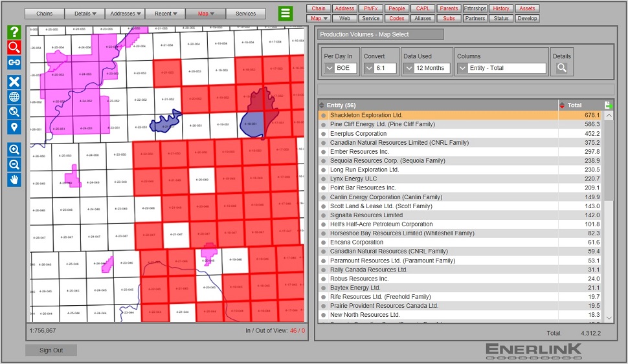
Task: Click the Assets button
Action: click(x=527, y=8)
